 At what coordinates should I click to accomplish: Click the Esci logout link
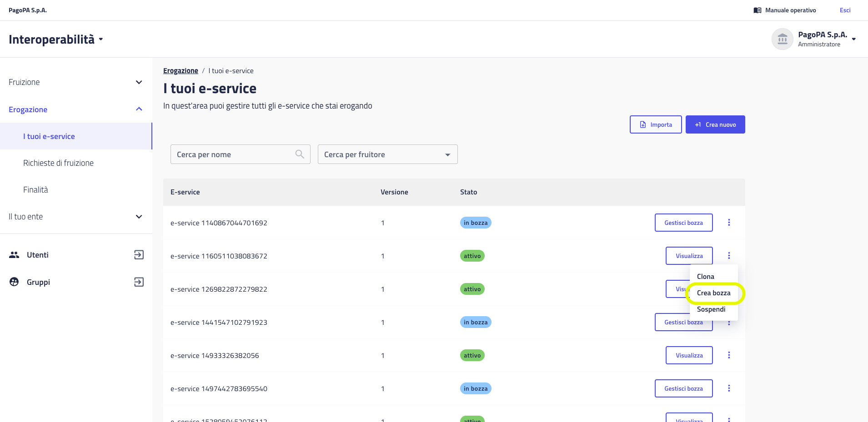click(x=845, y=10)
